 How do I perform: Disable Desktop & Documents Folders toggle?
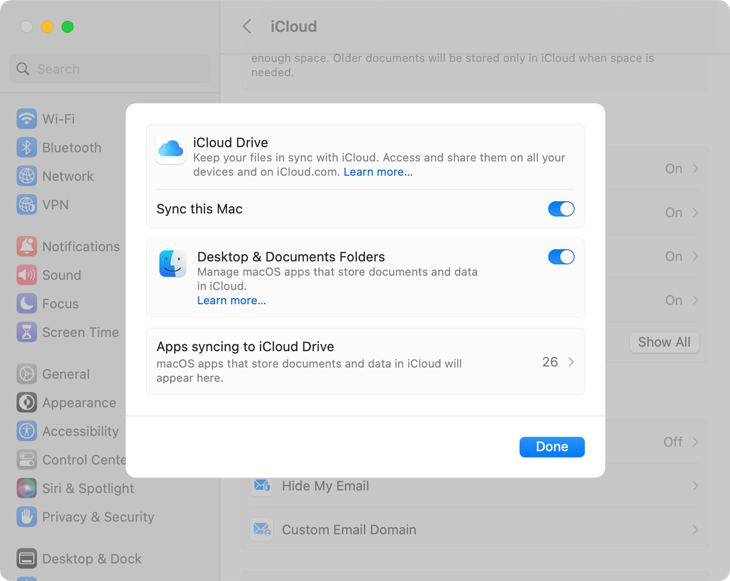click(x=561, y=257)
